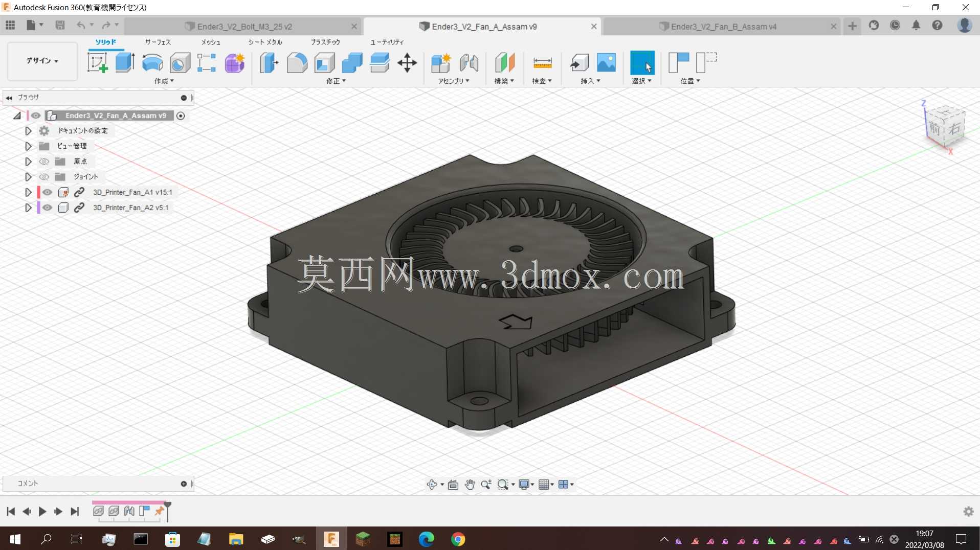This screenshot has width=980, height=550.
Task: Click the Redo arrow
Action: (x=106, y=25)
